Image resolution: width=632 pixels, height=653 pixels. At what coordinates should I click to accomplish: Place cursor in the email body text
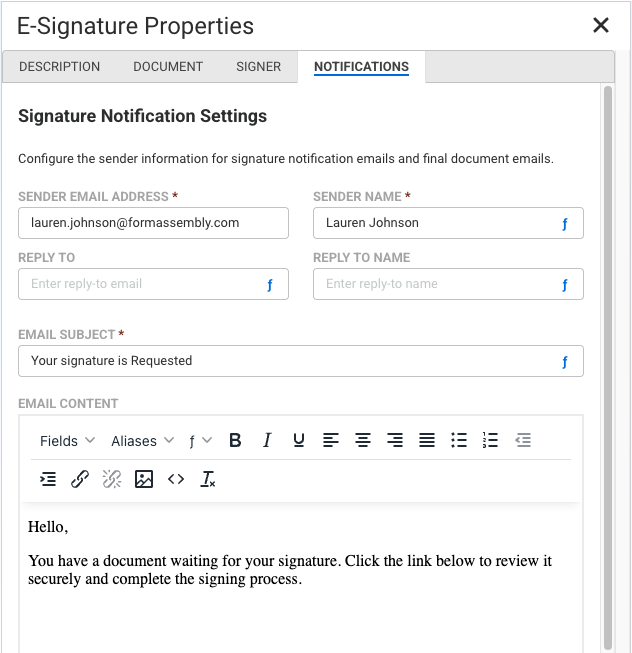point(290,570)
